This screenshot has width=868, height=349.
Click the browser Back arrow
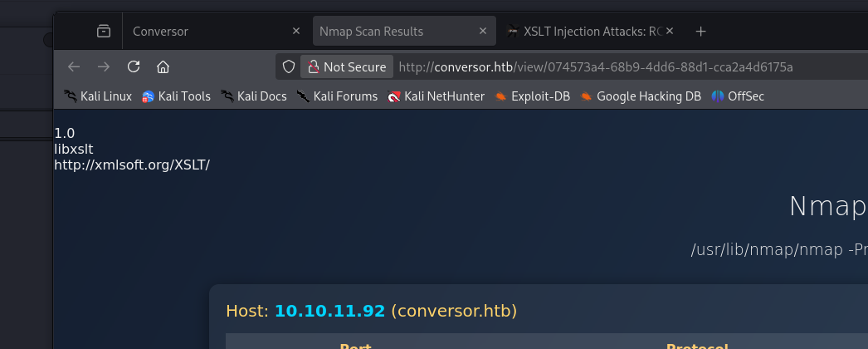pyautogui.click(x=74, y=67)
